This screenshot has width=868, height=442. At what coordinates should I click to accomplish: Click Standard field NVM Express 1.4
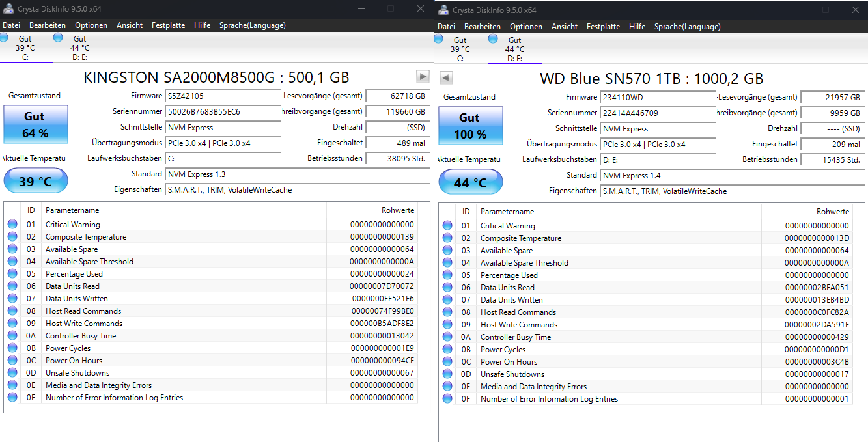[733, 176]
